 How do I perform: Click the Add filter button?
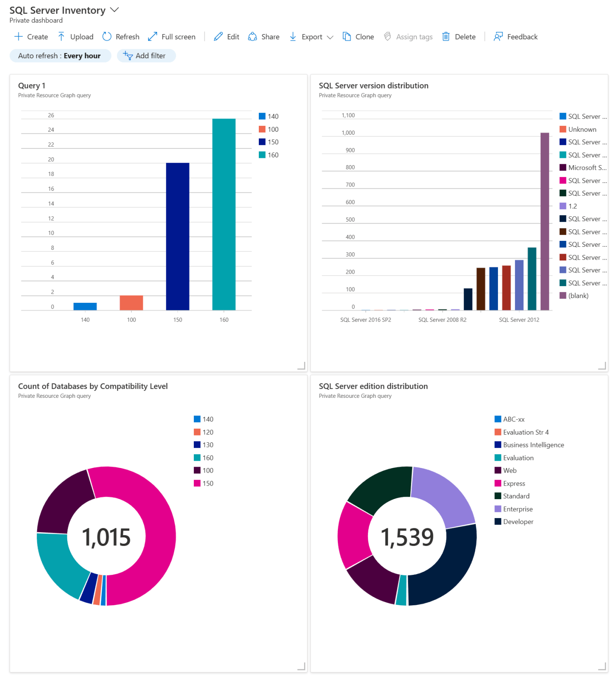click(146, 56)
